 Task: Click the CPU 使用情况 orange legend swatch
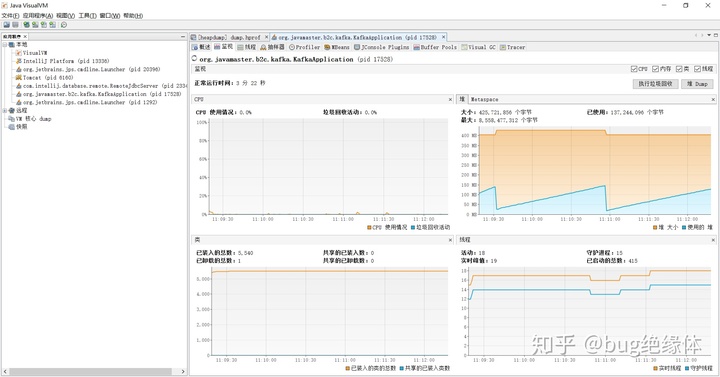pyautogui.click(x=369, y=227)
